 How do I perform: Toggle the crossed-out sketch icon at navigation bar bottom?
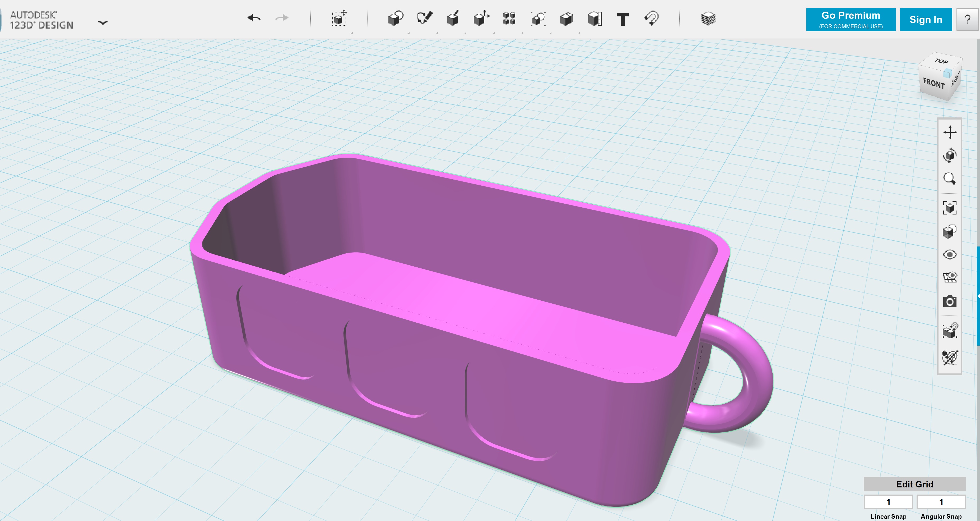coord(950,358)
